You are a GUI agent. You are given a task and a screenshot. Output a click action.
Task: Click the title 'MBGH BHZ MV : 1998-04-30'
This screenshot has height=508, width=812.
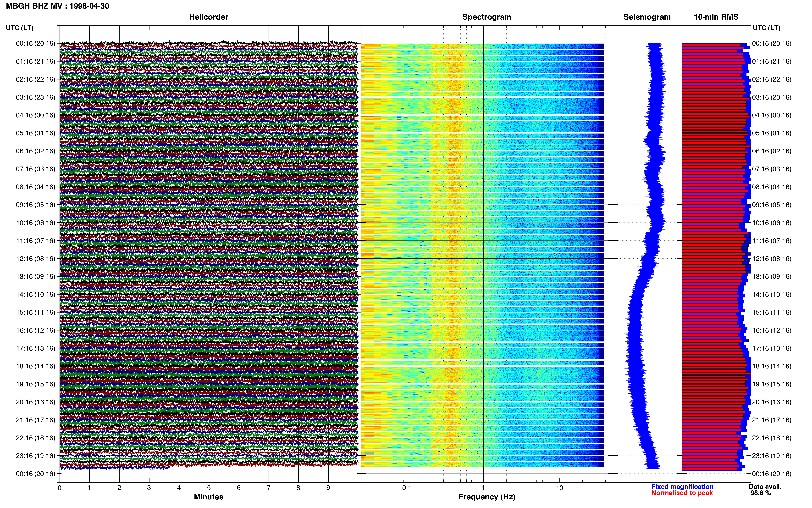pyautogui.click(x=57, y=6)
